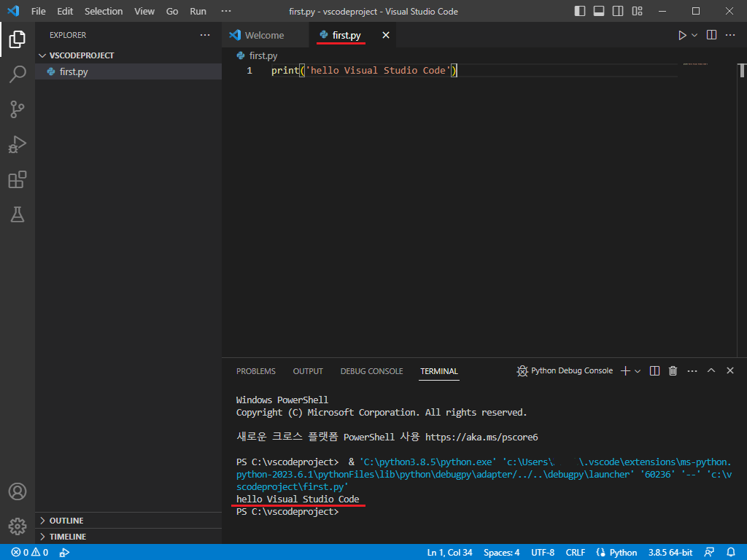Image resolution: width=747 pixels, height=560 pixels.
Task: Open the Source Control view
Action: pyautogui.click(x=18, y=109)
